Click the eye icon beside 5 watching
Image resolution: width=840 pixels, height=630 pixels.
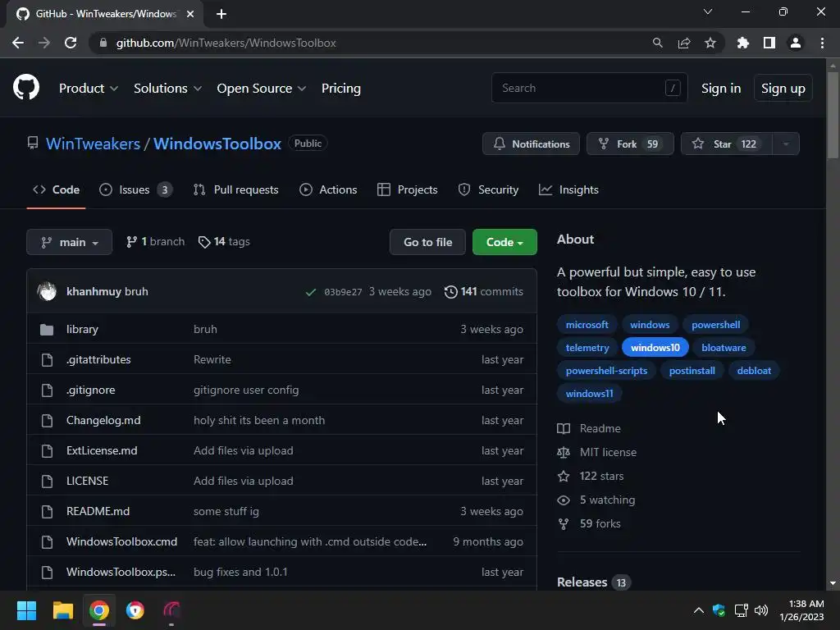(x=564, y=500)
